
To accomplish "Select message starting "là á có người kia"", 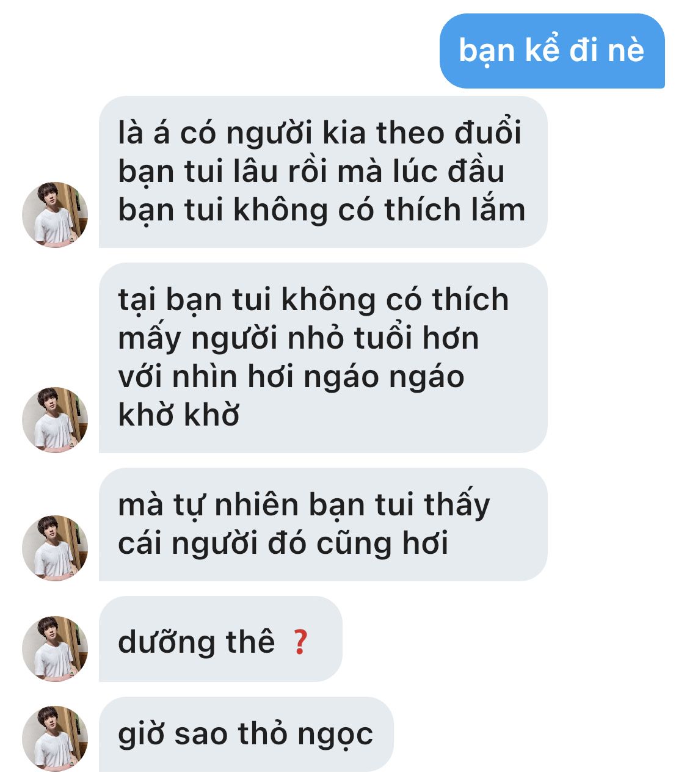I will coord(323,172).
